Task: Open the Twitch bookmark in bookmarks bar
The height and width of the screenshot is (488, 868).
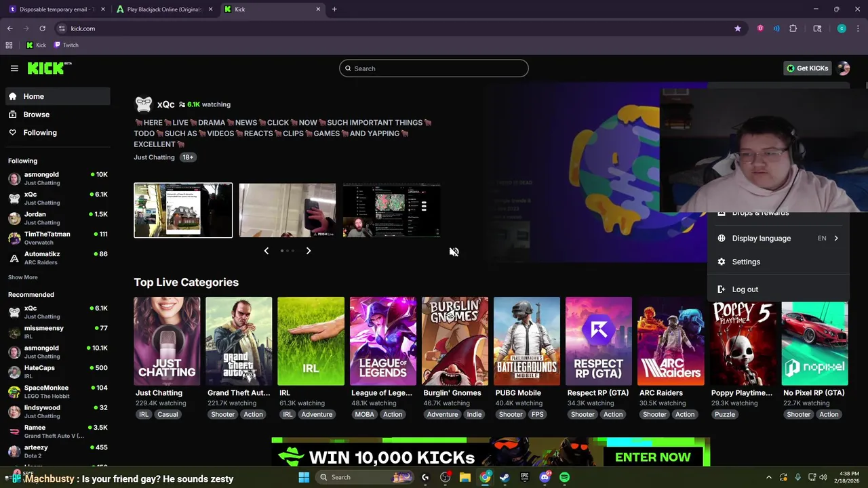Action: (66, 45)
